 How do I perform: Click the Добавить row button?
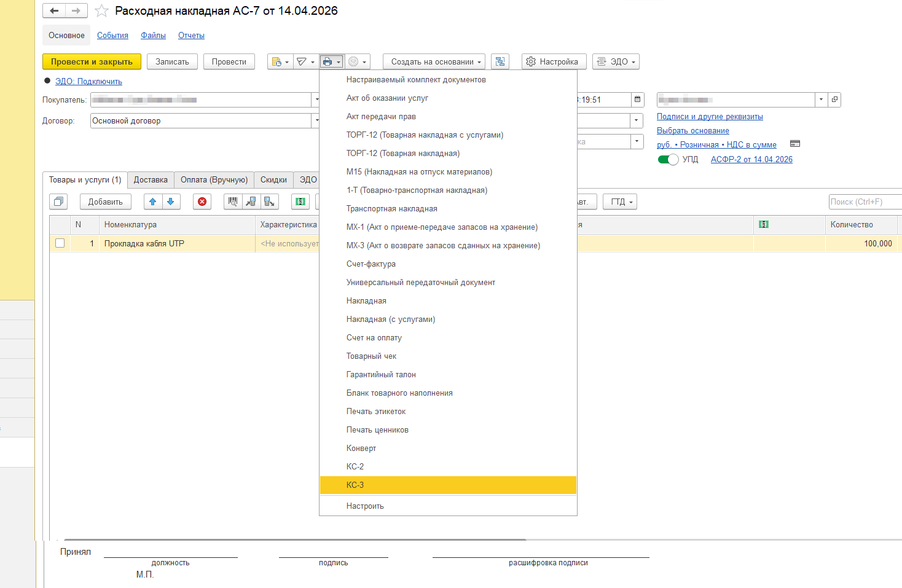pos(105,202)
